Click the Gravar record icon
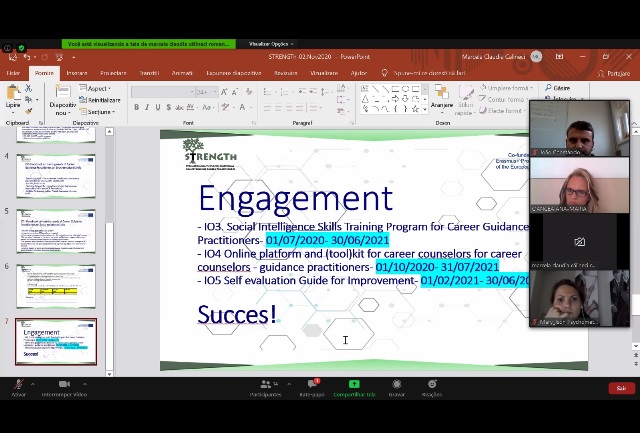Viewport: 640px width, 433px height. (397, 384)
